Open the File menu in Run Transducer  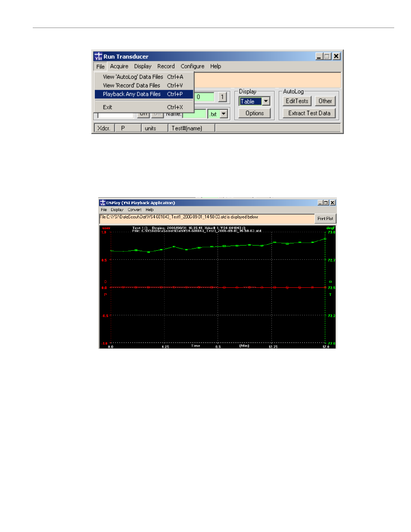(x=100, y=66)
